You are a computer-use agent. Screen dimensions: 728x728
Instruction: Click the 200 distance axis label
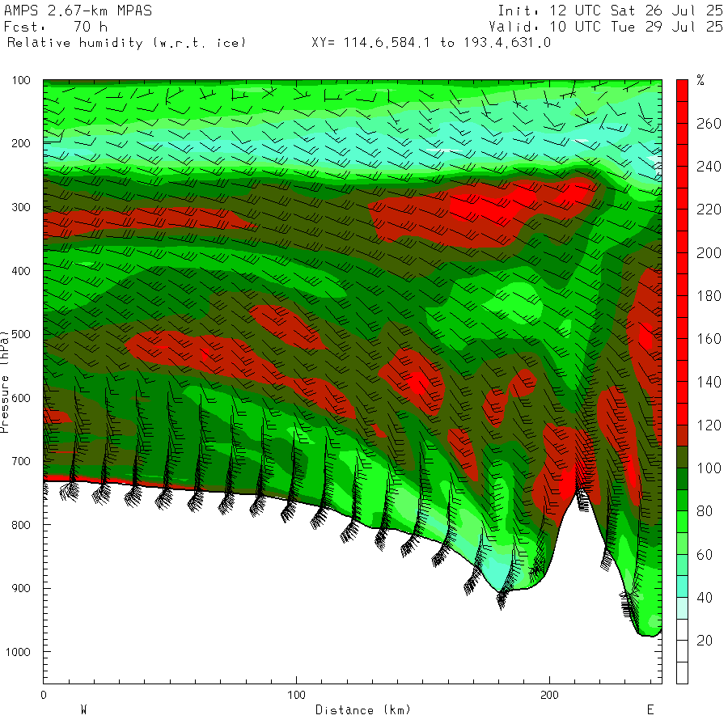pos(549,695)
